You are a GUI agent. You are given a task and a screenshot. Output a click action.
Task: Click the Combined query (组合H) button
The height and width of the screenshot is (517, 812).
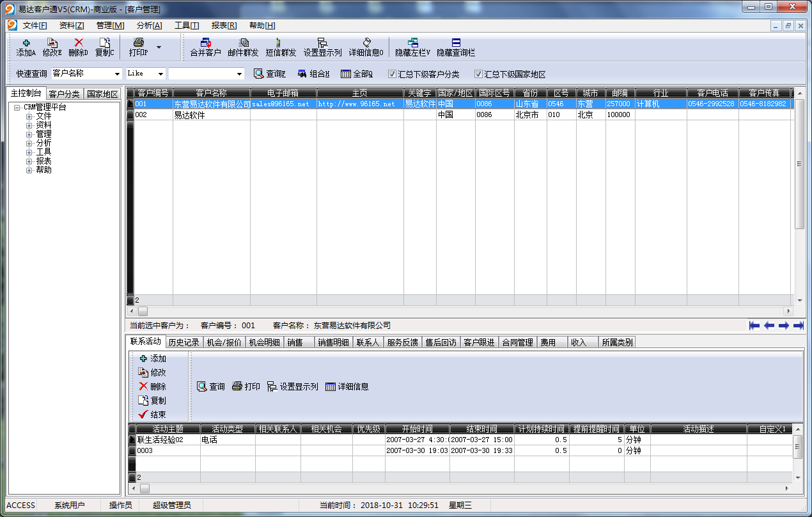[313, 74]
